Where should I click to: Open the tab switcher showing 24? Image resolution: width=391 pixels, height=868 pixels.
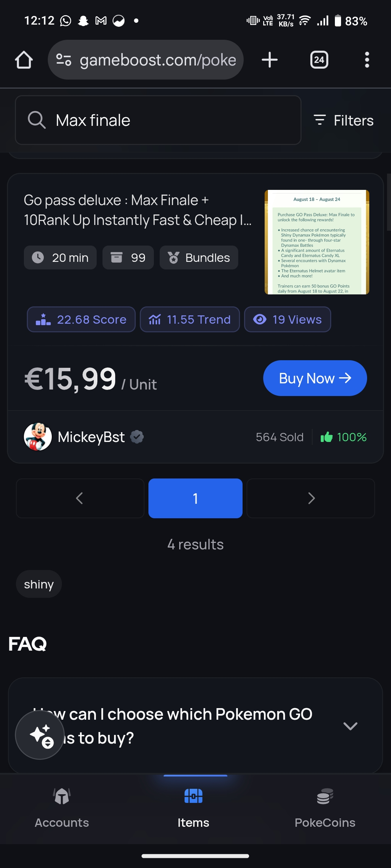319,60
